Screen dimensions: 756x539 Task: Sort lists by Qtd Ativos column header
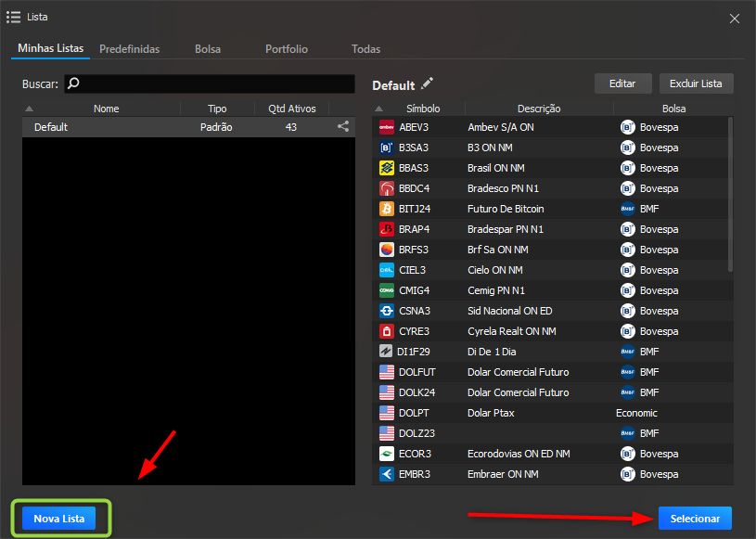click(291, 109)
